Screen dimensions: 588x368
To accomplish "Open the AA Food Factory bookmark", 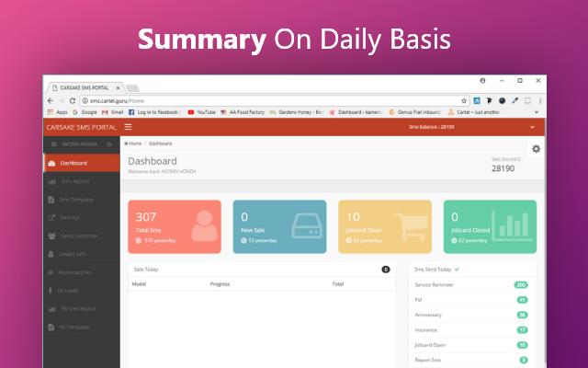I will point(243,112).
